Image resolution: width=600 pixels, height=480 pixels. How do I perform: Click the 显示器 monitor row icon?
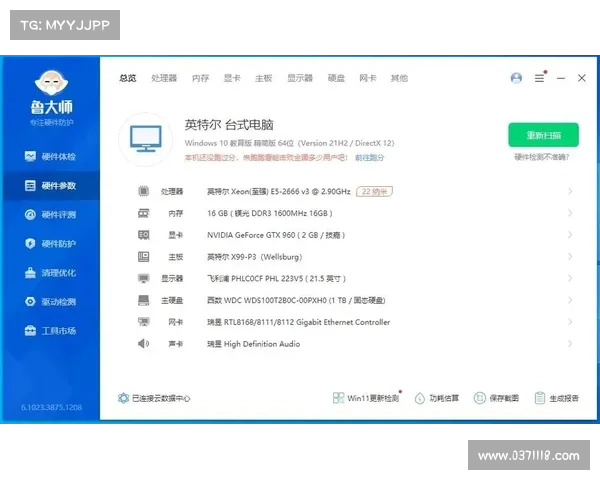[x=143, y=278]
